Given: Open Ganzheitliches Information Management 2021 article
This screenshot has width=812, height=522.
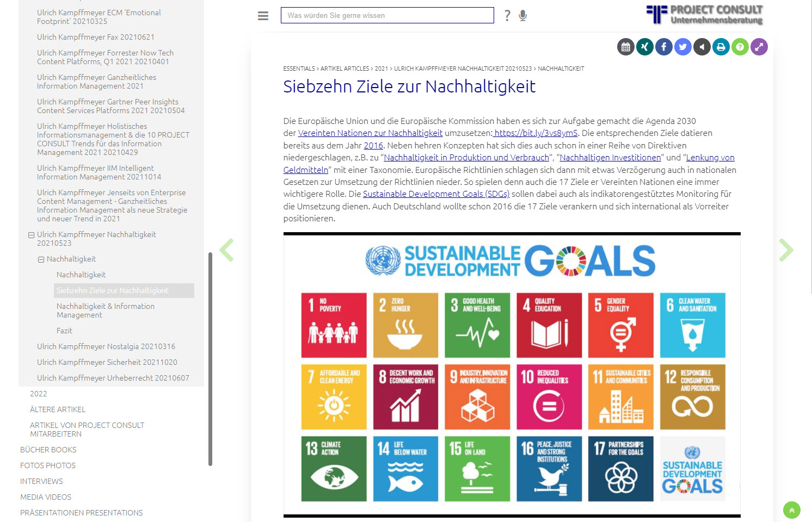Looking at the screenshot, I should pyautogui.click(x=96, y=82).
